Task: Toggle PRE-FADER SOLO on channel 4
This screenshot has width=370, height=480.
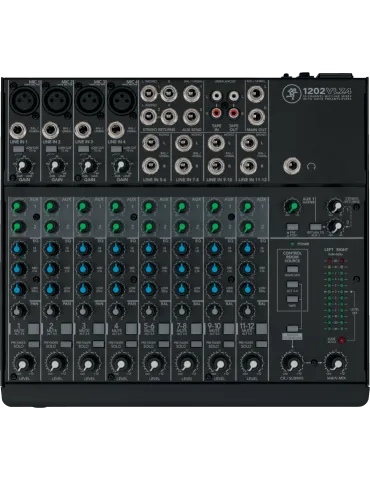Action: [131, 344]
